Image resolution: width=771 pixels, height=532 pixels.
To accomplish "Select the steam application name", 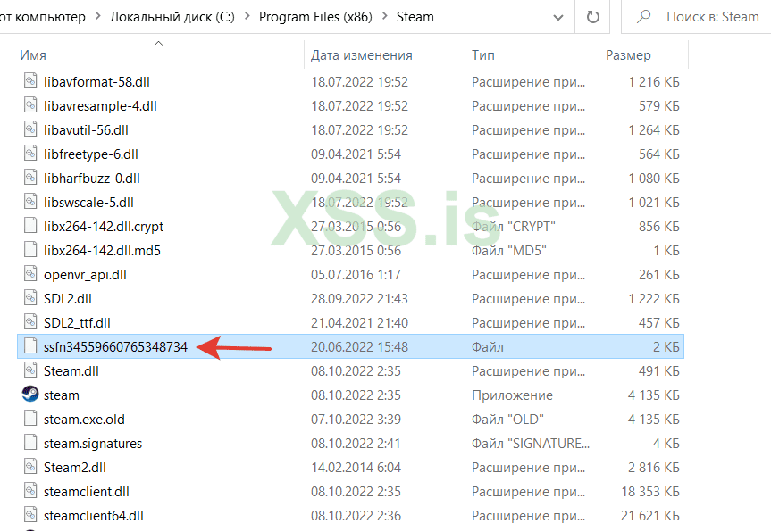I will coord(61,395).
